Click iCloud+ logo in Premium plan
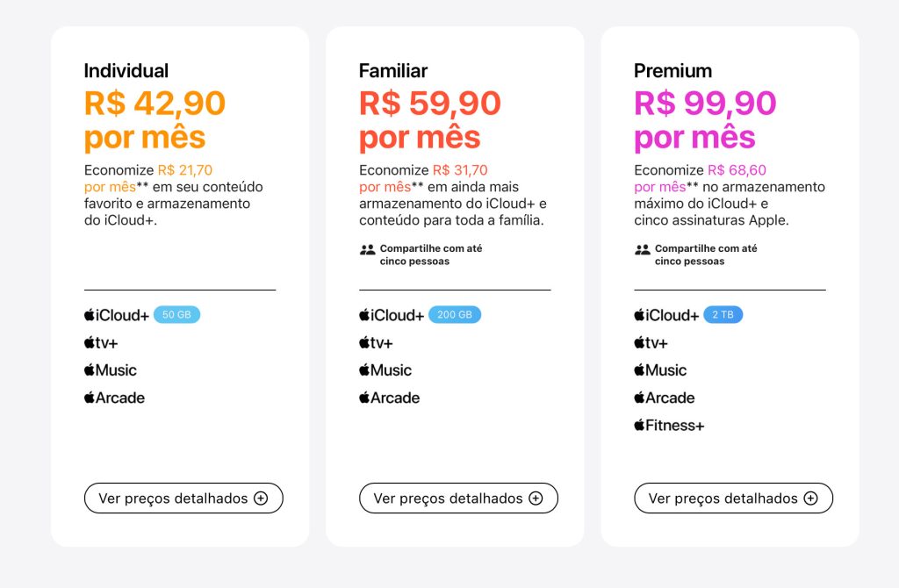Screen dimensions: 899x588 (666, 315)
